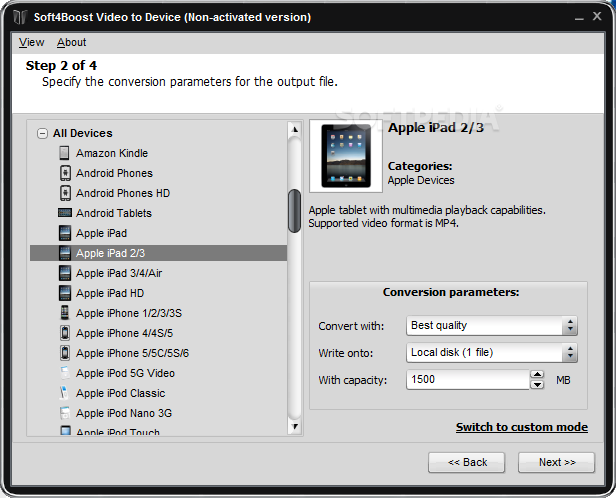Open the View menu

31,42
